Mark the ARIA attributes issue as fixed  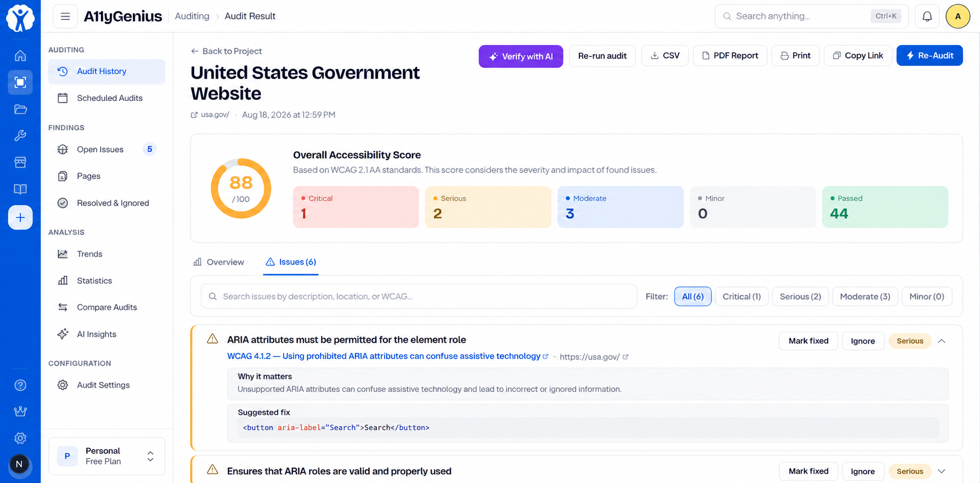(x=808, y=341)
